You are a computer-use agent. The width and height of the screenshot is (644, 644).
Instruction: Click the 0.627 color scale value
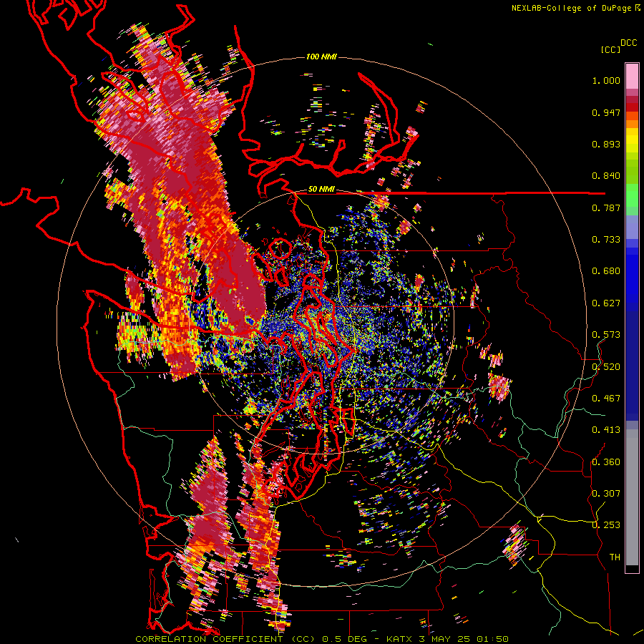point(606,303)
